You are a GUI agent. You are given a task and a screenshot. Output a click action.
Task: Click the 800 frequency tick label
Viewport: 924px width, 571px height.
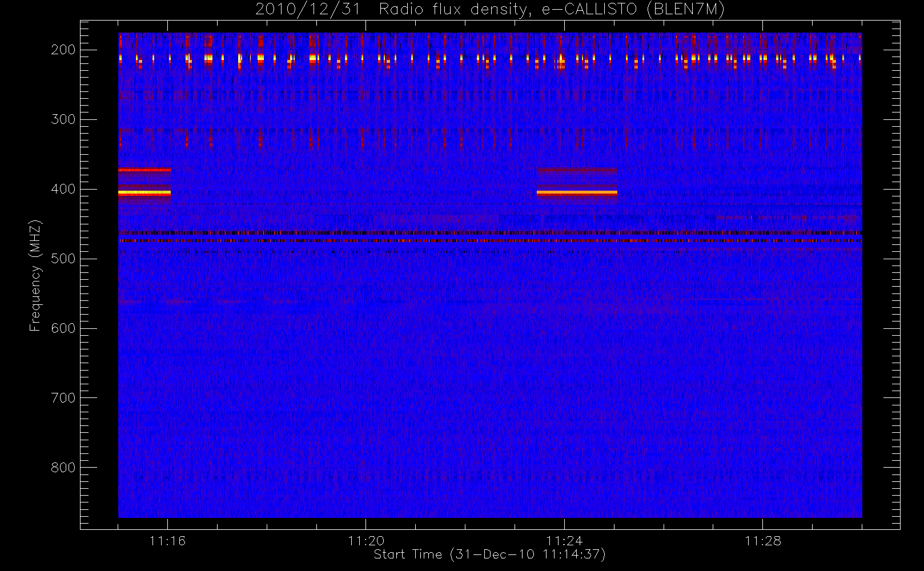click(63, 468)
